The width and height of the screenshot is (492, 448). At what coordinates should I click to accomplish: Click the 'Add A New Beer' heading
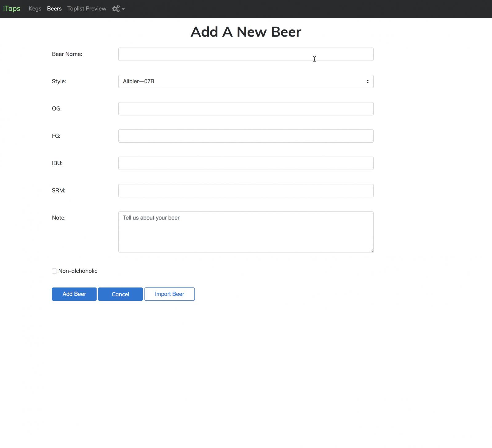coord(246,32)
